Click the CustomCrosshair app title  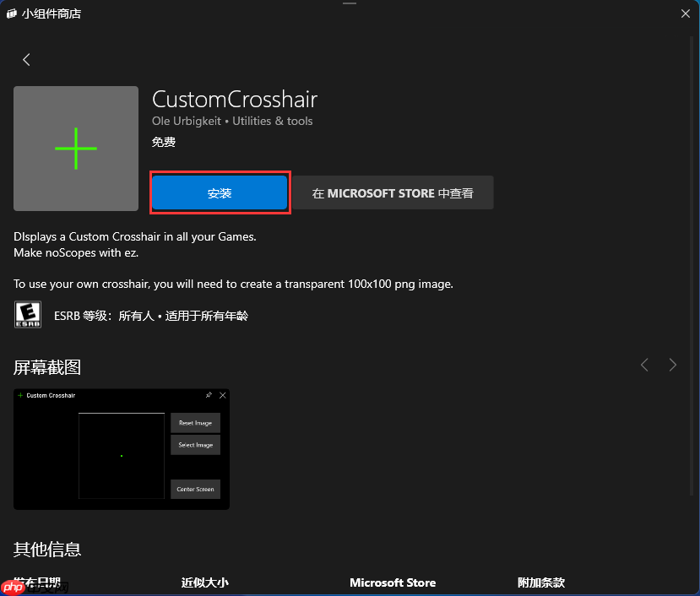coord(235,99)
